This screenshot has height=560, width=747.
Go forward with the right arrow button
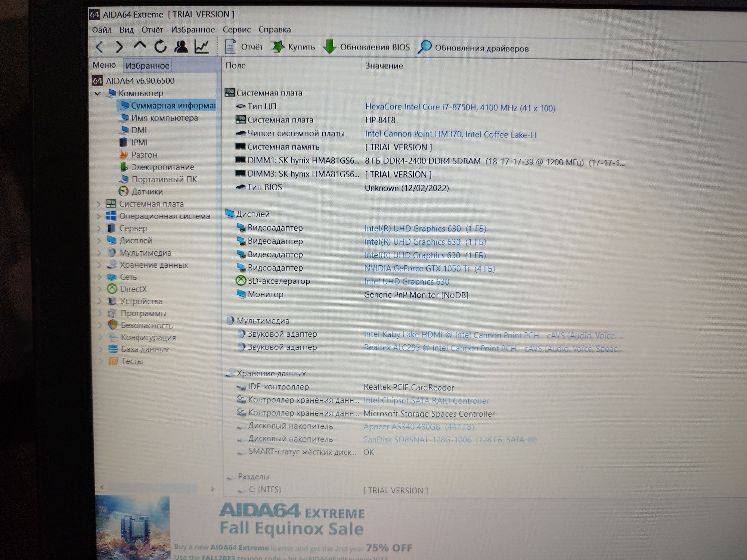tap(119, 47)
